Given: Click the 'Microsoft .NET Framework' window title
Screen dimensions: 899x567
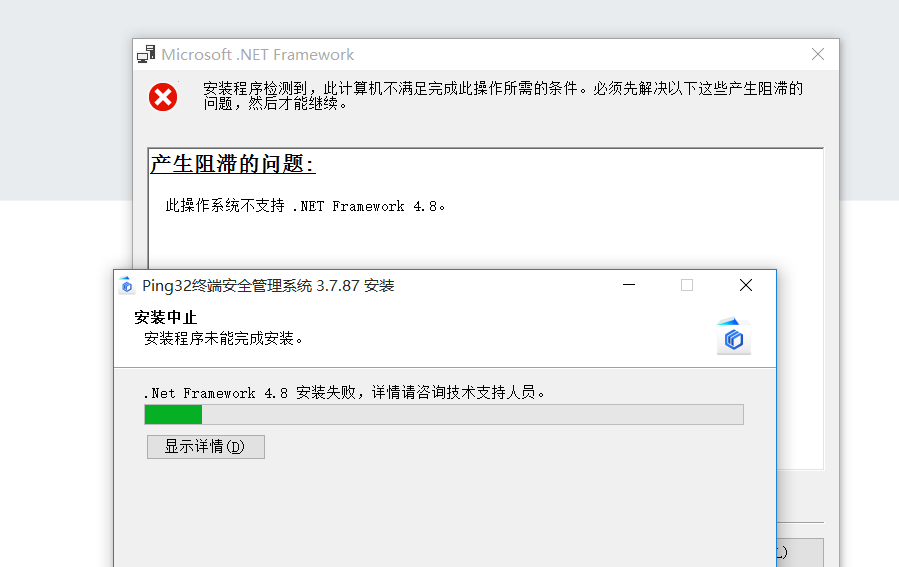Looking at the screenshot, I should (257, 54).
